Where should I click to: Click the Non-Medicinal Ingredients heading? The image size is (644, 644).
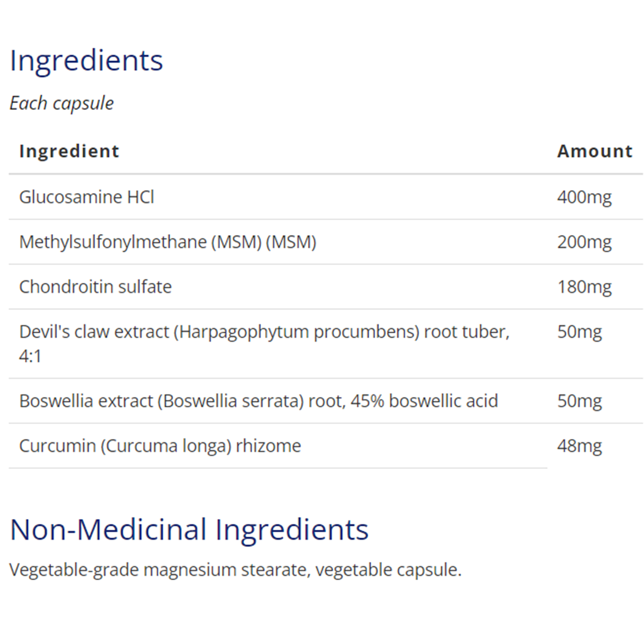point(189,530)
